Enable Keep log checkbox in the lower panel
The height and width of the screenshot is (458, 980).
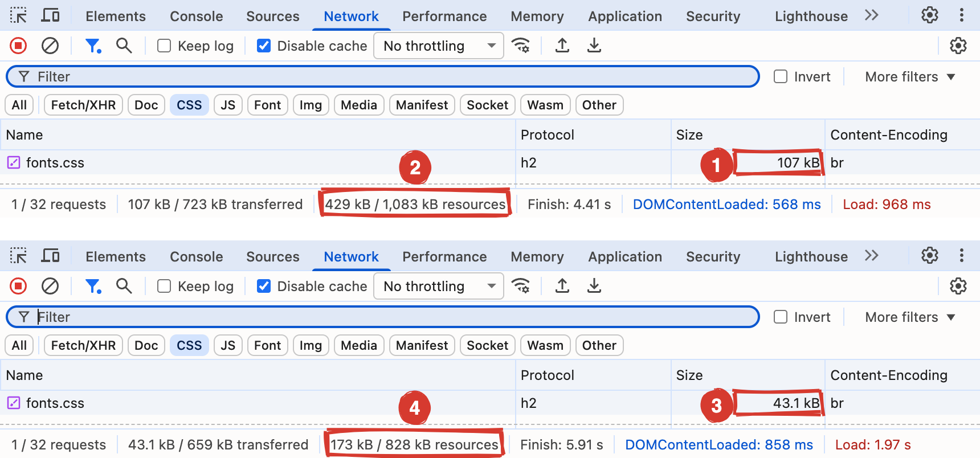point(164,286)
